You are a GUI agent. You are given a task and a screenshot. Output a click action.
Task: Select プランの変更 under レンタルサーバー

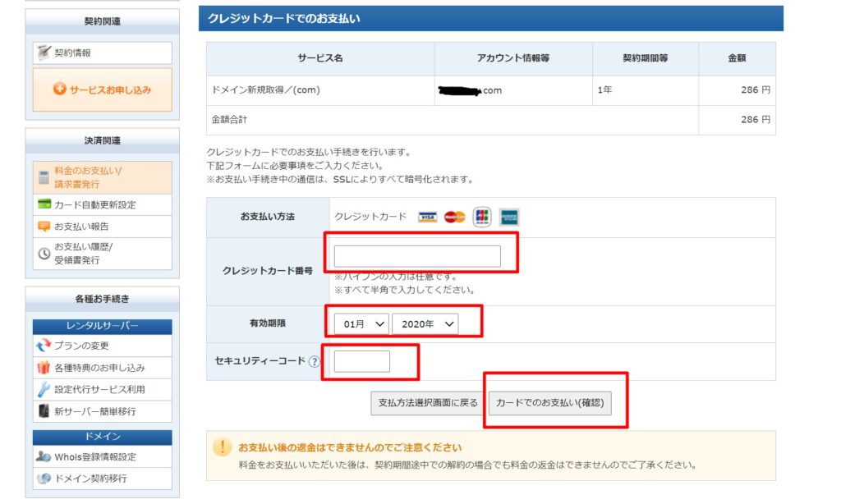(103, 346)
